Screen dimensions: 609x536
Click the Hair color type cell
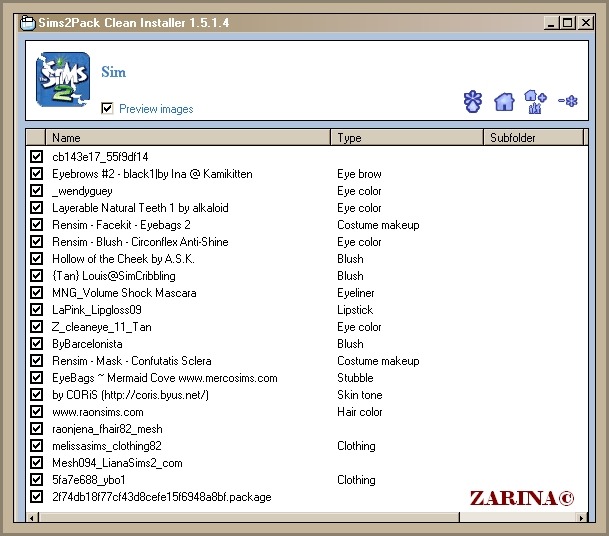pyautogui.click(x=360, y=412)
